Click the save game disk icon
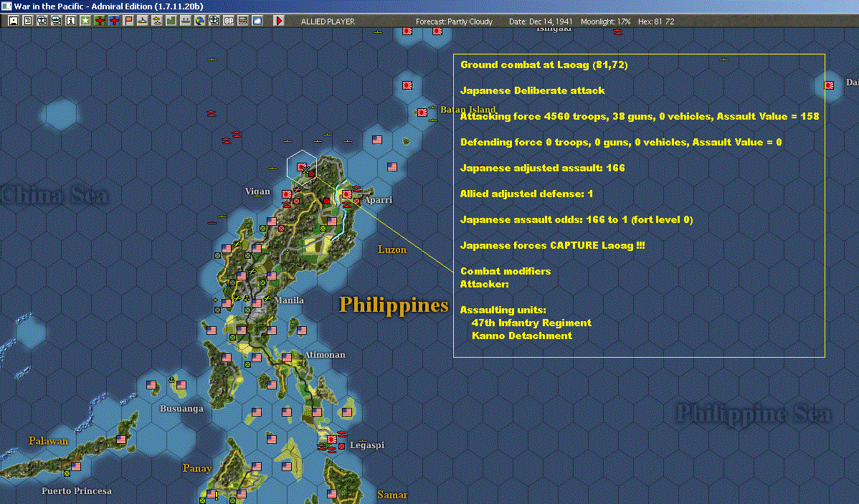This screenshot has height=504, width=859. pos(14,21)
